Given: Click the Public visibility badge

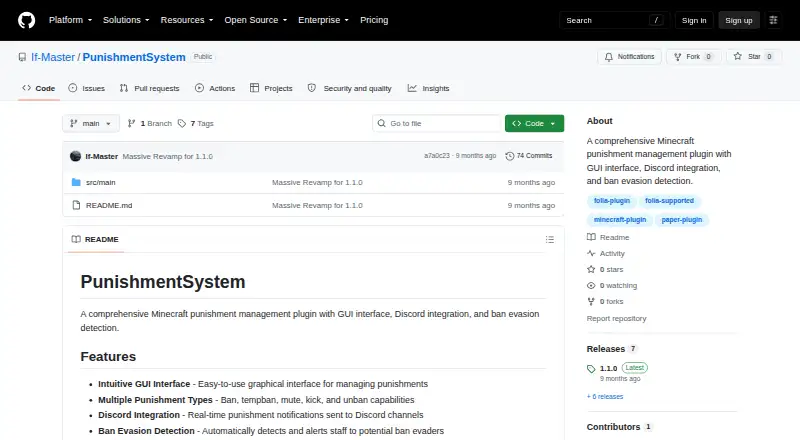Looking at the screenshot, I should point(203,57).
